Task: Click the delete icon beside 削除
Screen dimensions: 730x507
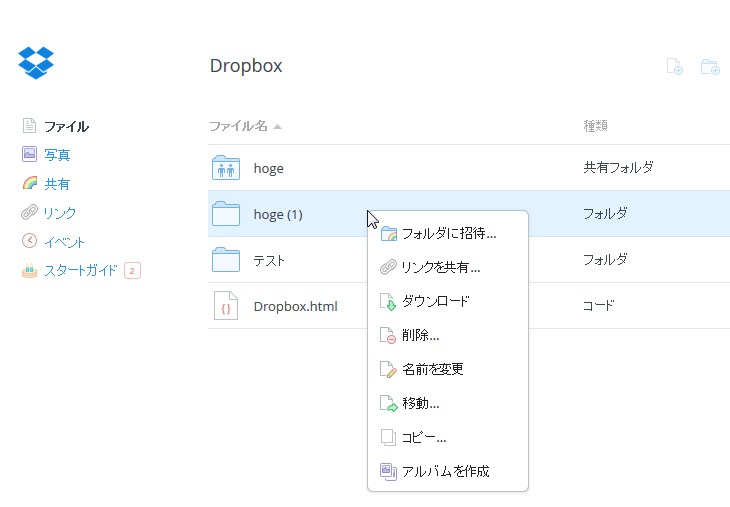Action: [388, 335]
